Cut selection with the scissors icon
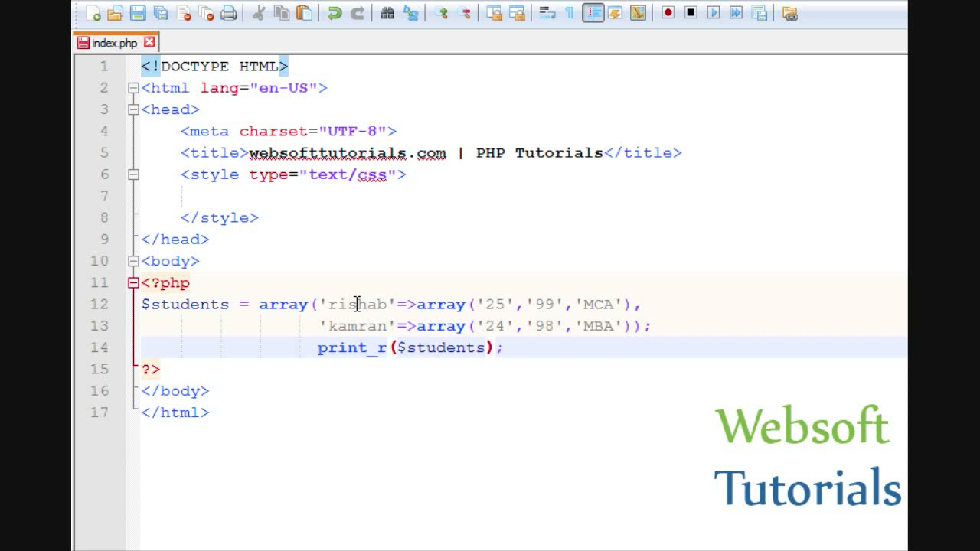 259,13
